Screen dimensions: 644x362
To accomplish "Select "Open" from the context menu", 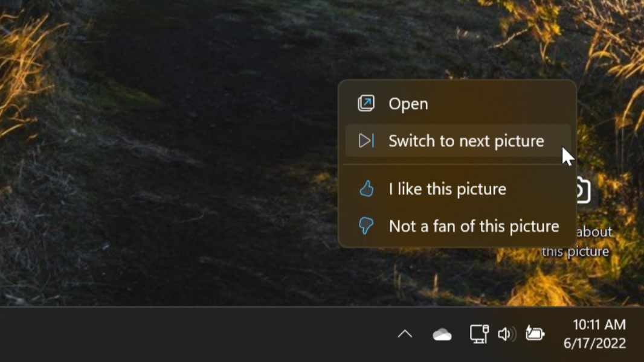I will [x=408, y=104].
